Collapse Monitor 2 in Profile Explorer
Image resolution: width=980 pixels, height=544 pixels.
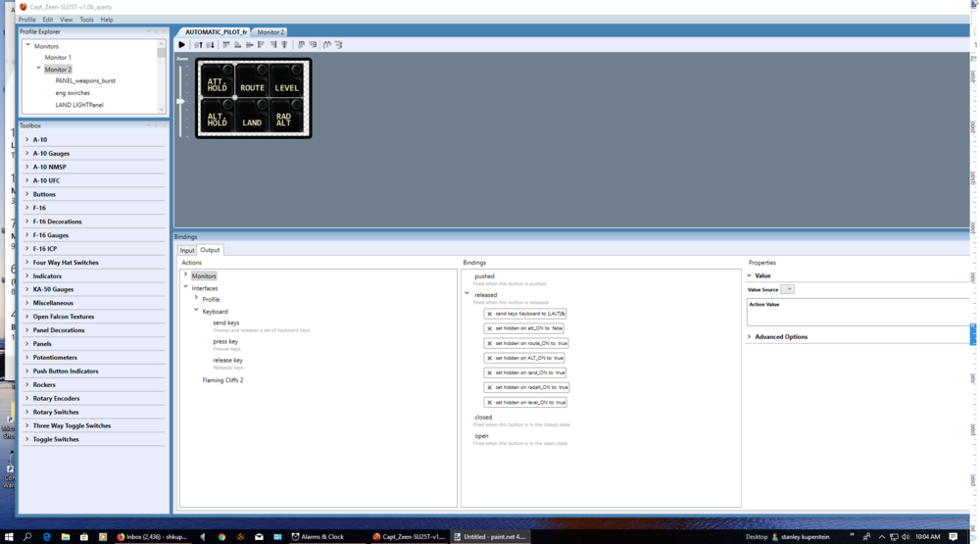click(39, 69)
